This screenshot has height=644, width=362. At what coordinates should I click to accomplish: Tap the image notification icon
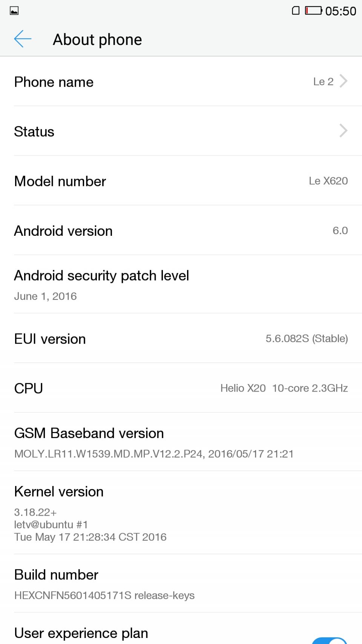(x=14, y=11)
